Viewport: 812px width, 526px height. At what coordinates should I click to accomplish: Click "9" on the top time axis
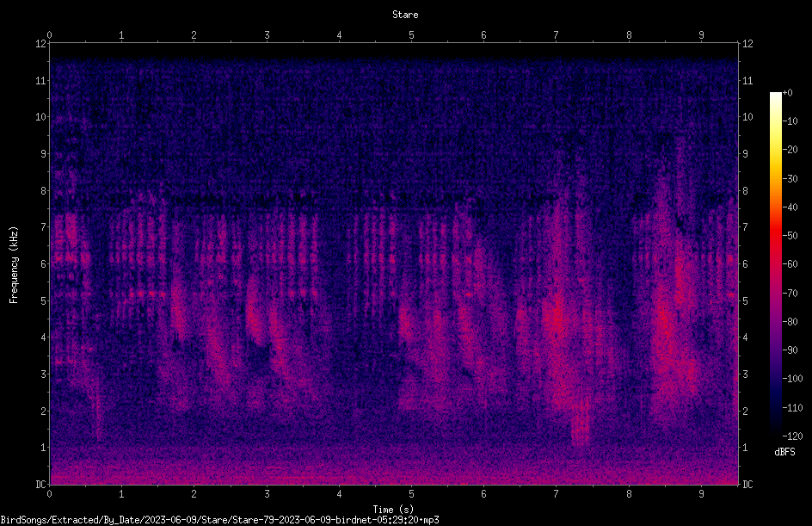701,35
